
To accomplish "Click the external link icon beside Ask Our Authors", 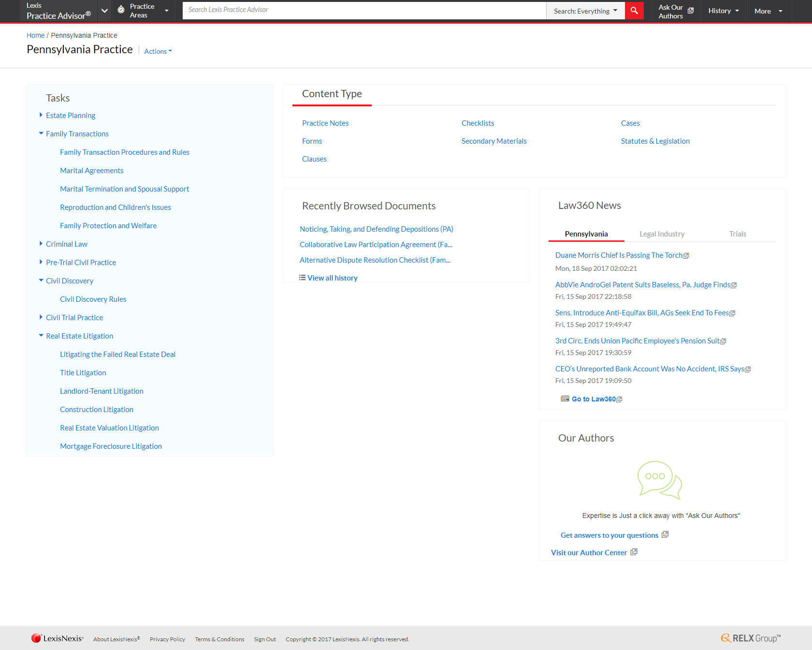I will tap(691, 11).
